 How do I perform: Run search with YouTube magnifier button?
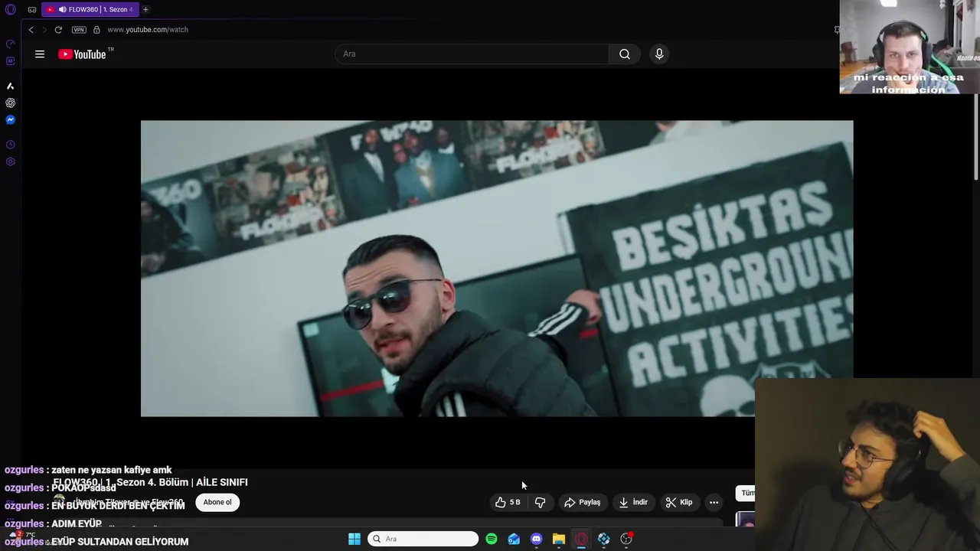pos(625,54)
